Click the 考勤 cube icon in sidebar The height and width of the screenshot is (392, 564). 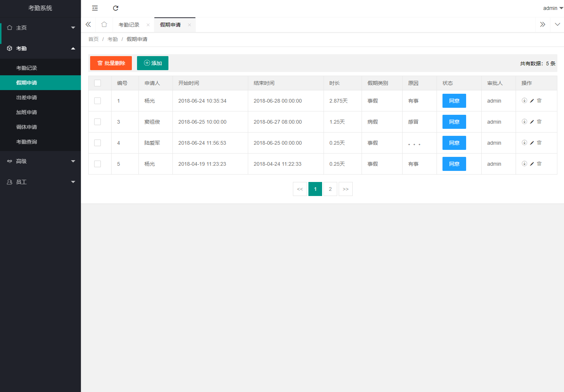(10, 48)
